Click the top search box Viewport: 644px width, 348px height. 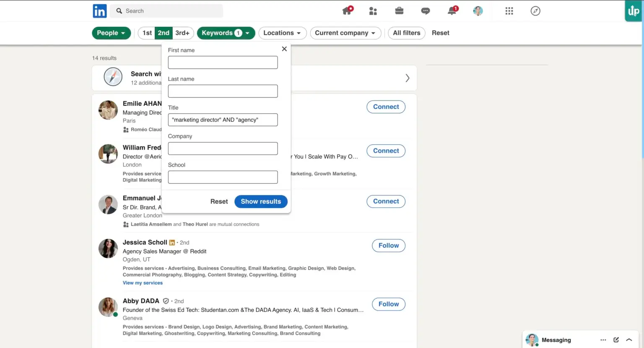coord(166,11)
